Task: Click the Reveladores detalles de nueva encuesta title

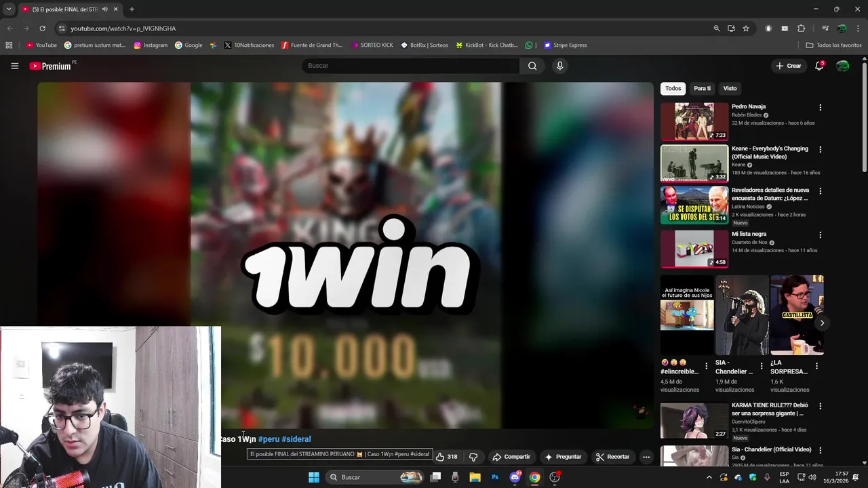Action: coord(770,194)
